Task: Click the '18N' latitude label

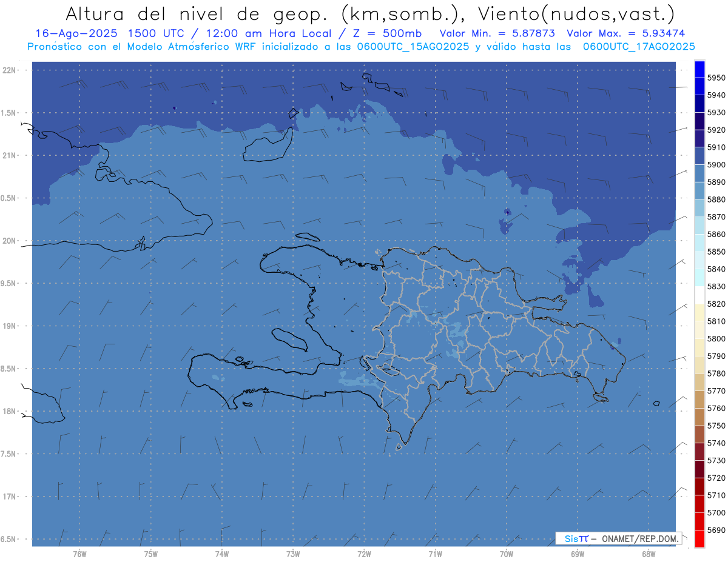Action: 10,411
